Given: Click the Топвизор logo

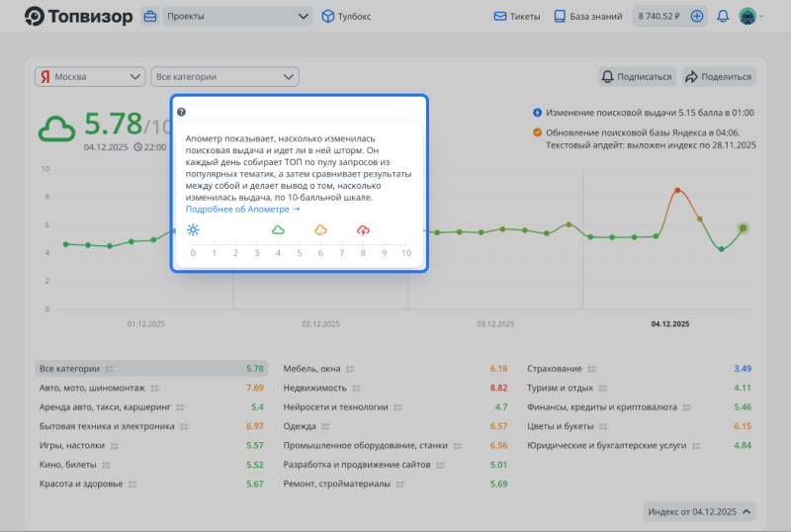Looking at the screenshot, I should click(x=79, y=16).
